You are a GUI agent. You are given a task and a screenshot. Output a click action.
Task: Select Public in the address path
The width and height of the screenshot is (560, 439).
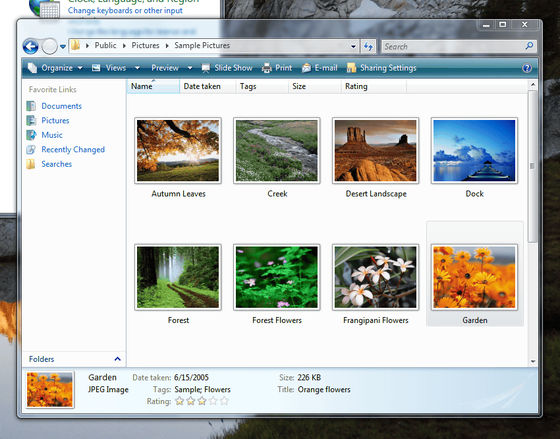point(105,45)
